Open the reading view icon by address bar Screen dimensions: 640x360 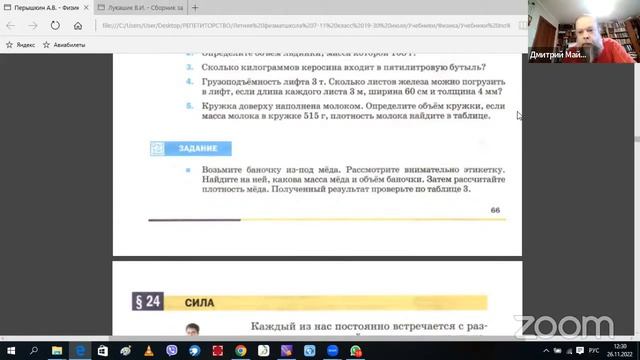pos(522,26)
